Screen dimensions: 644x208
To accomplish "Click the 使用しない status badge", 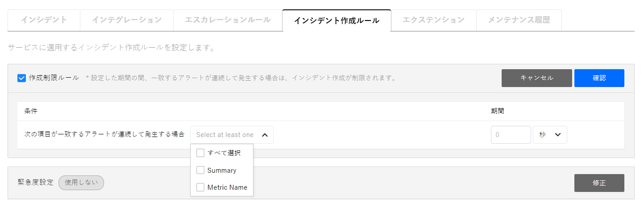I will pos(81,183).
